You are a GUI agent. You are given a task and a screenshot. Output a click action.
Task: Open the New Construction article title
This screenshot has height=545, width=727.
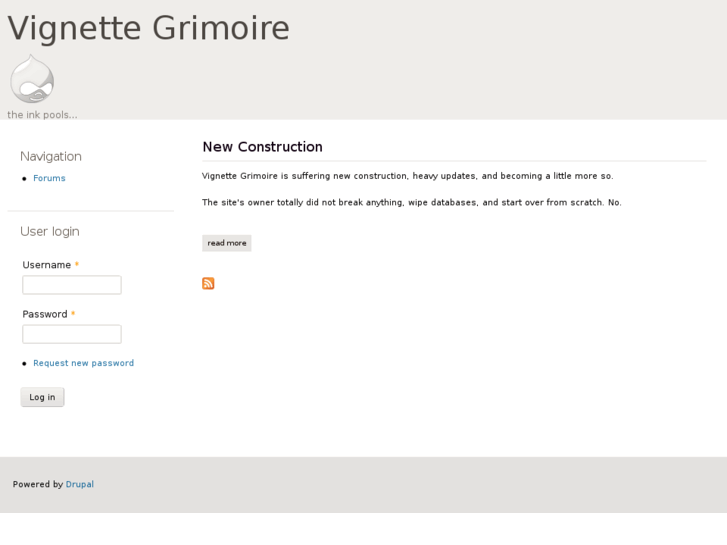(x=262, y=147)
